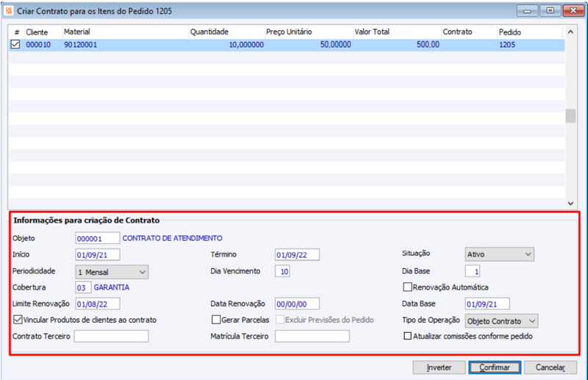Click the Término date field
Screen dimensions: 588x380
(x=297, y=255)
